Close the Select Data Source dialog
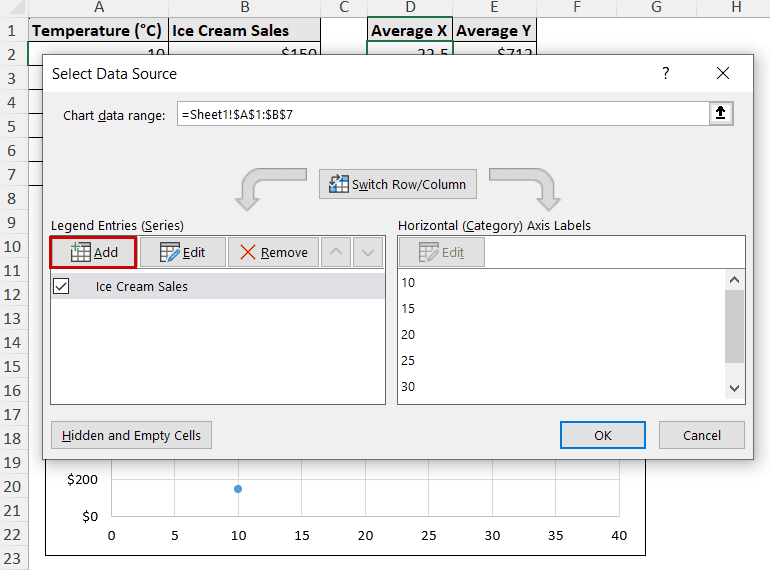Viewport: 770px width, 570px height. point(722,73)
